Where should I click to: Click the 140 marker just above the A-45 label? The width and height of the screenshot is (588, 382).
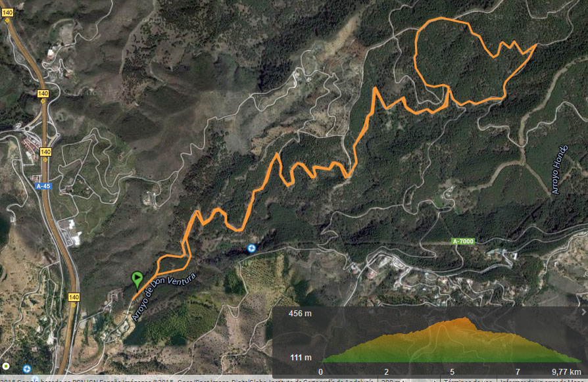[x=45, y=152]
